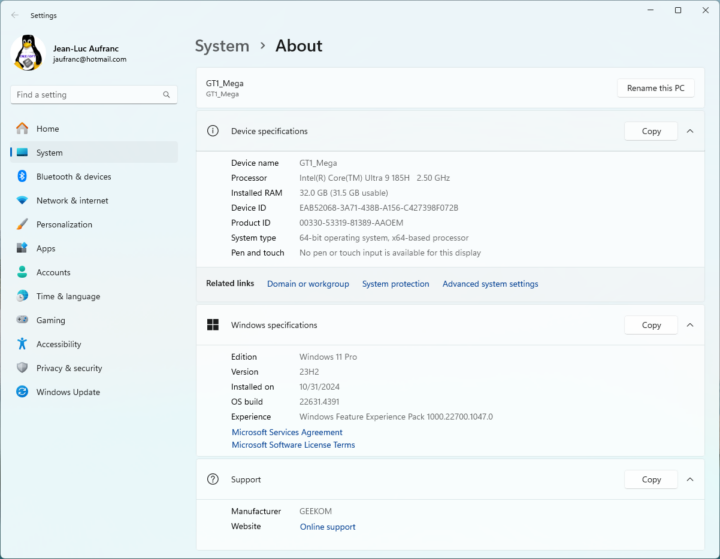Select Device ID value EAB52068-3A71

click(379, 208)
